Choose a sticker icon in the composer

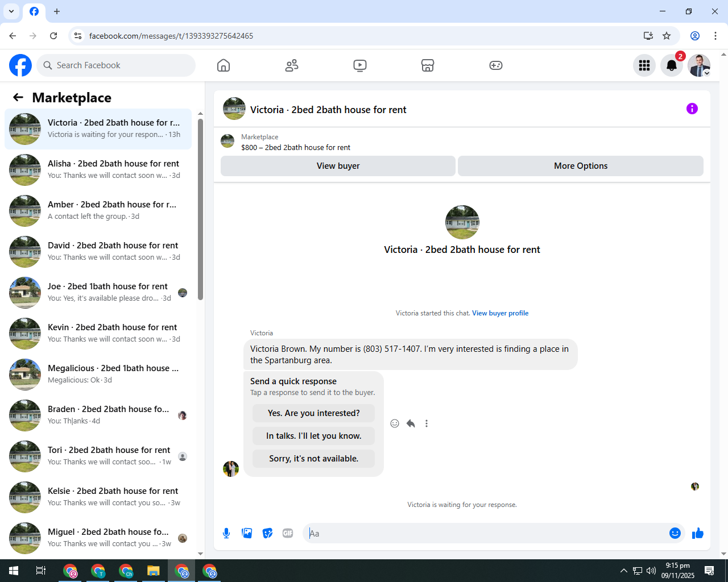coord(267,533)
